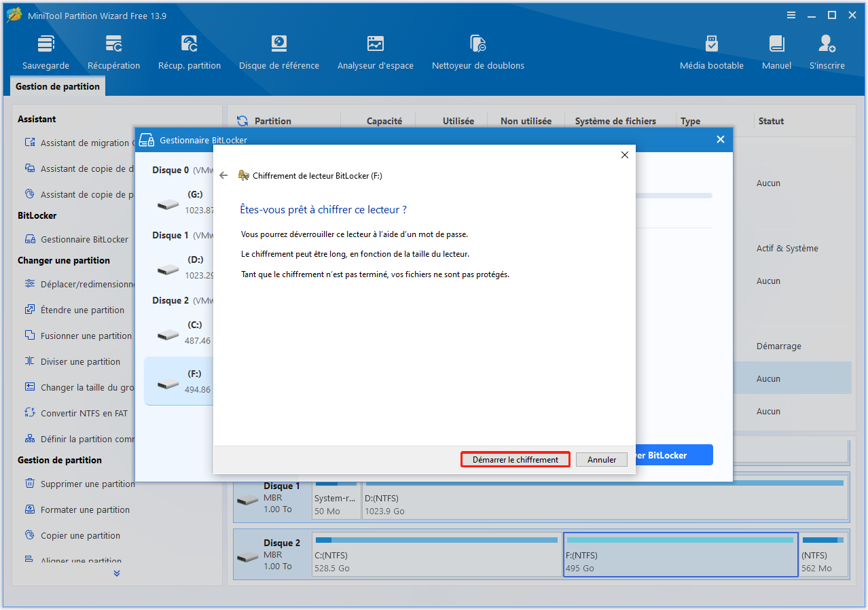Select Disque 1 MBR disk label
Screen dimensions: 868x610
tap(272, 497)
